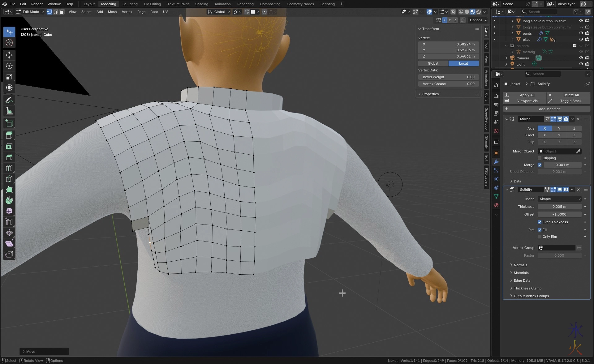
Task: Switch to face select mode
Action: pyautogui.click(x=62, y=12)
